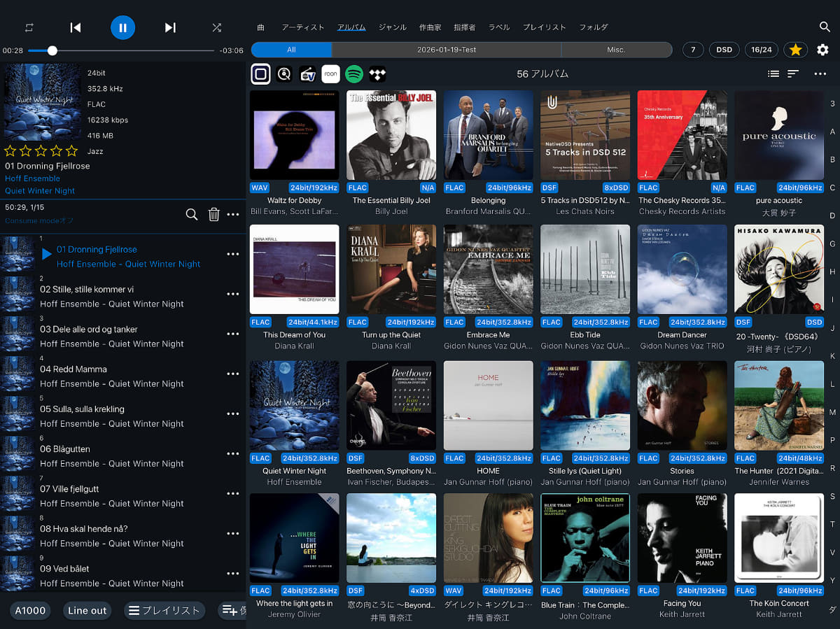Toggle shuffle playback
The height and width of the screenshot is (629, 840).
click(x=217, y=27)
